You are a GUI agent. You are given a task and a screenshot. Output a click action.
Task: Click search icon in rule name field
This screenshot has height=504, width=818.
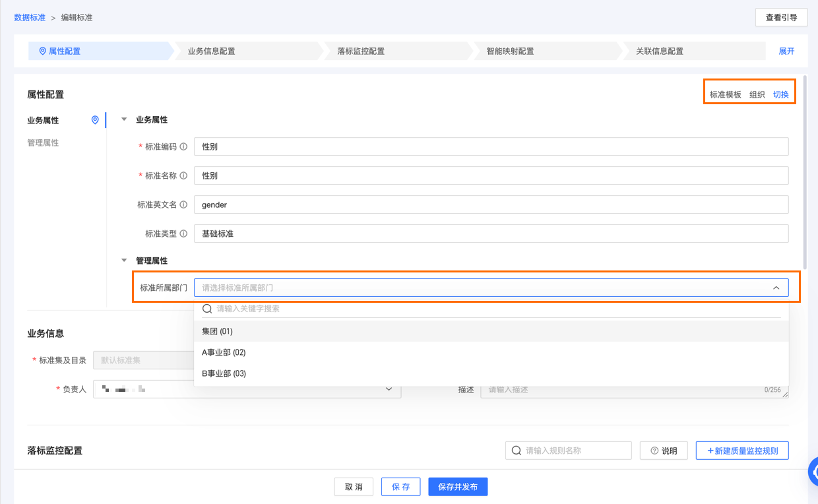pyautogui.click(x=517, y=451)
